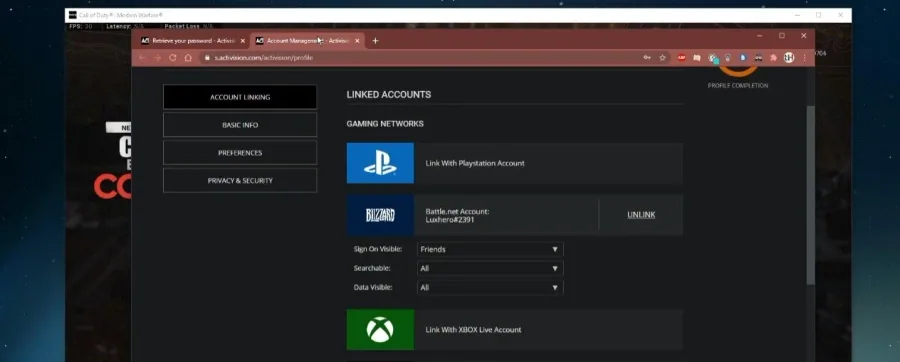The height and width of the screenshot is (362, 900).
Task: Open the Privacy & Security section
Action: point(240,181)
